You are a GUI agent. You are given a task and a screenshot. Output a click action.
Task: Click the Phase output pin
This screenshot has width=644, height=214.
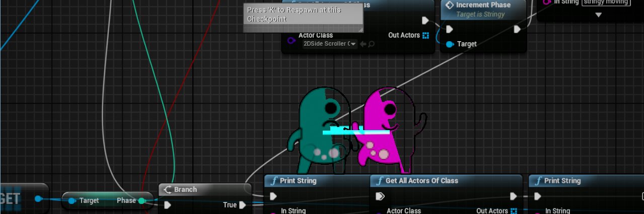(142, 201)
